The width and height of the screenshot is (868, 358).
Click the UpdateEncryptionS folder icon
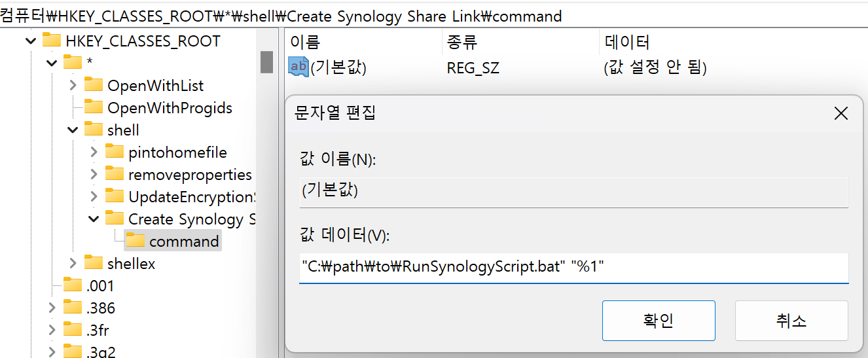coord(115,196)
